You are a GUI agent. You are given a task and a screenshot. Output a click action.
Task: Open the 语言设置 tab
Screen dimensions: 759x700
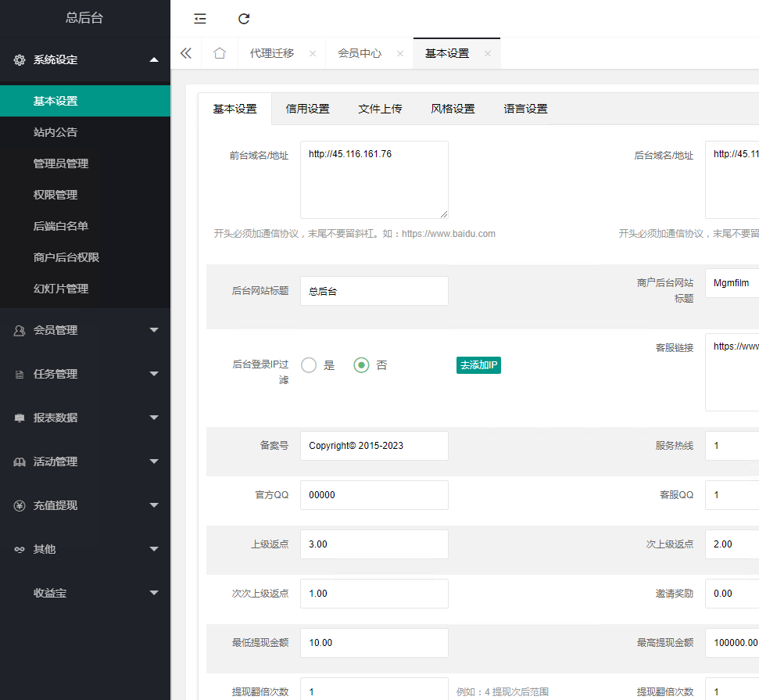[525, 109]
